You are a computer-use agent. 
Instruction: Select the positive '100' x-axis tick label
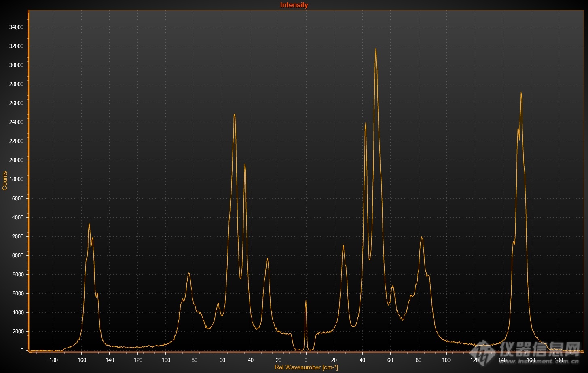pos(446,360)
